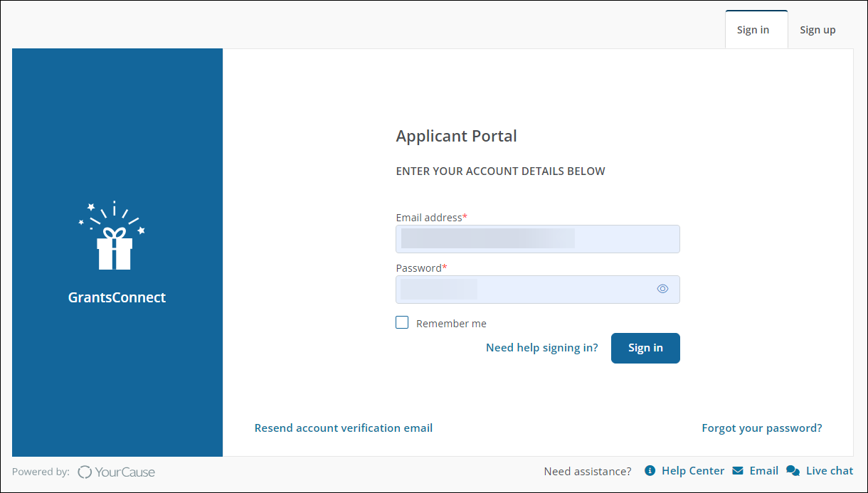Switch to the Sign in tab
This screenshot has width=868, height=493.
pos(756,30)
